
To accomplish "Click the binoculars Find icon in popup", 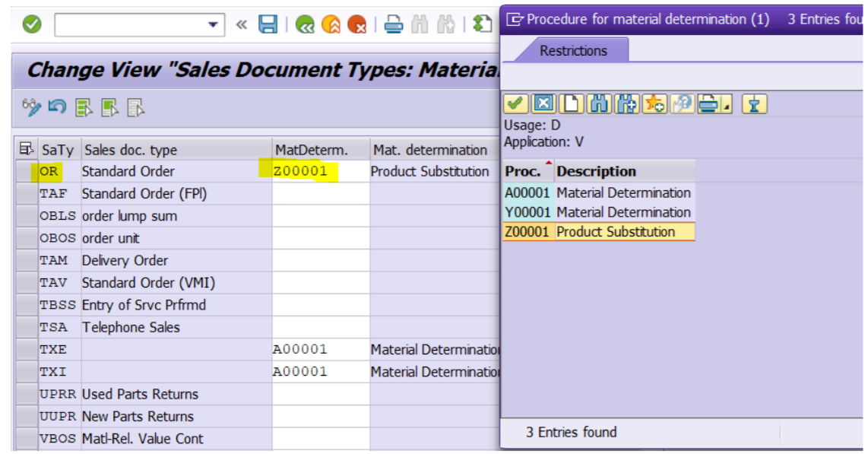I will pyautogui.click(x=599, y=104).
